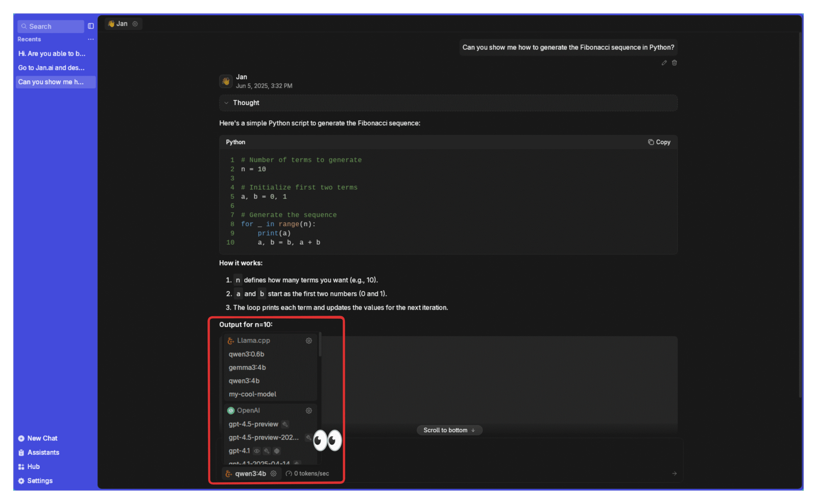Click the model list scrollbar thumb
This screenshot has height=504, width=817.
pyautogui.click(x=320, y=345)
